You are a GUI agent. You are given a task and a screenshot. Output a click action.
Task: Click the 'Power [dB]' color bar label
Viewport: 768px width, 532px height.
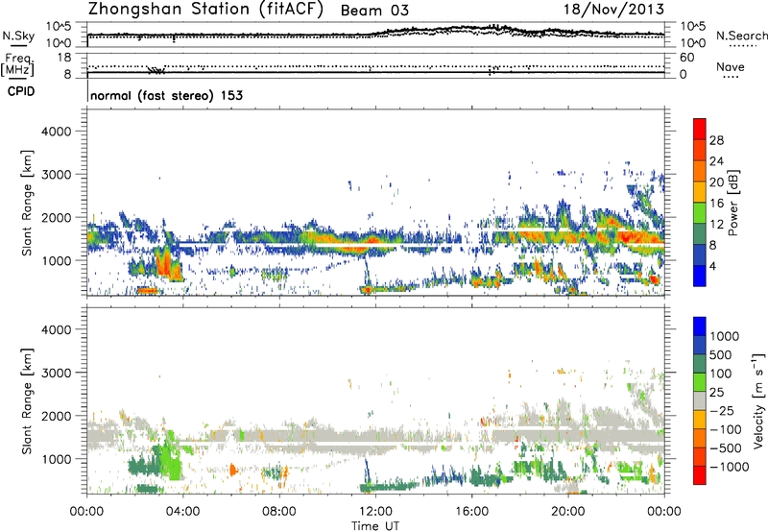732,203
